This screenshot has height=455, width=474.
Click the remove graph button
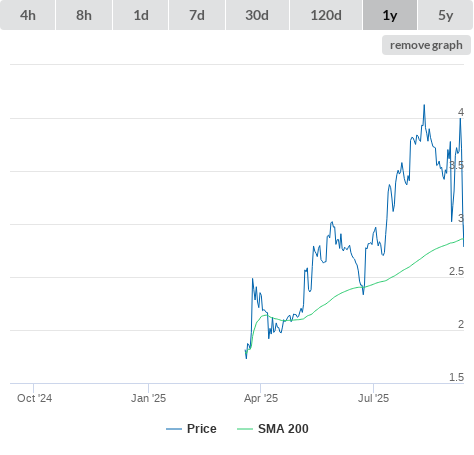pyautogui.click(x=426, y=45)
